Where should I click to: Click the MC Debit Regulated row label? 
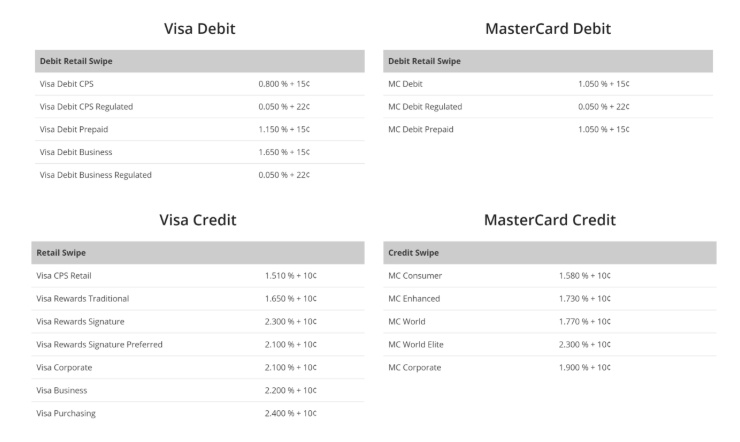tap(425, 106)
